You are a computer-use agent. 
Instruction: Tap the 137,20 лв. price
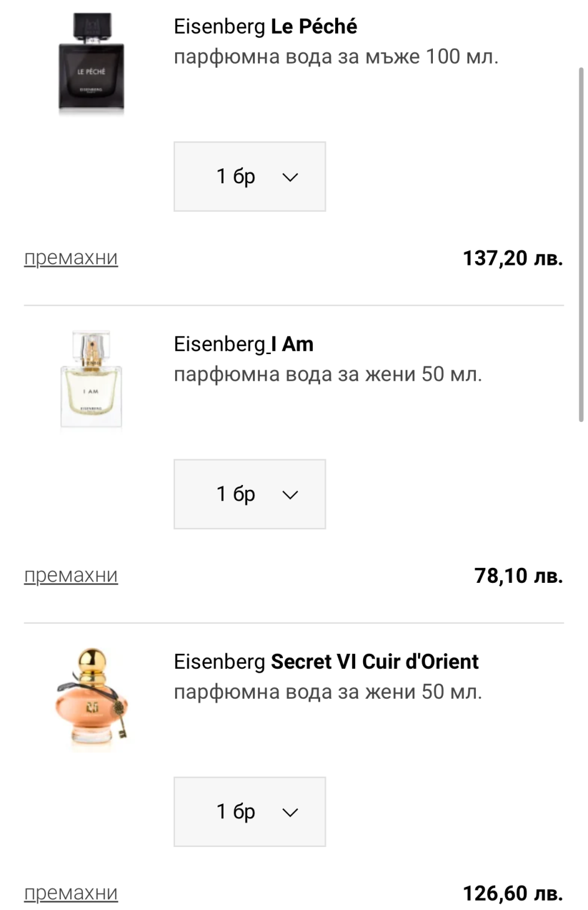512,258
